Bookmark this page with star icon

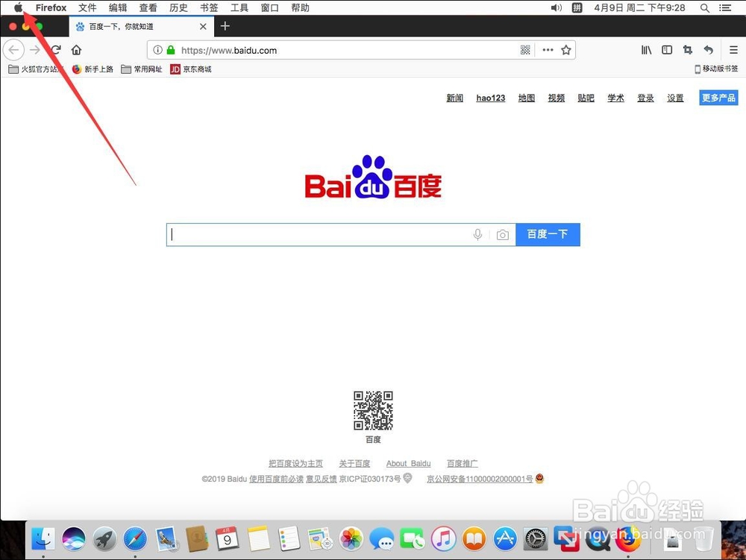pyautogui.click(x=565, y=50)
